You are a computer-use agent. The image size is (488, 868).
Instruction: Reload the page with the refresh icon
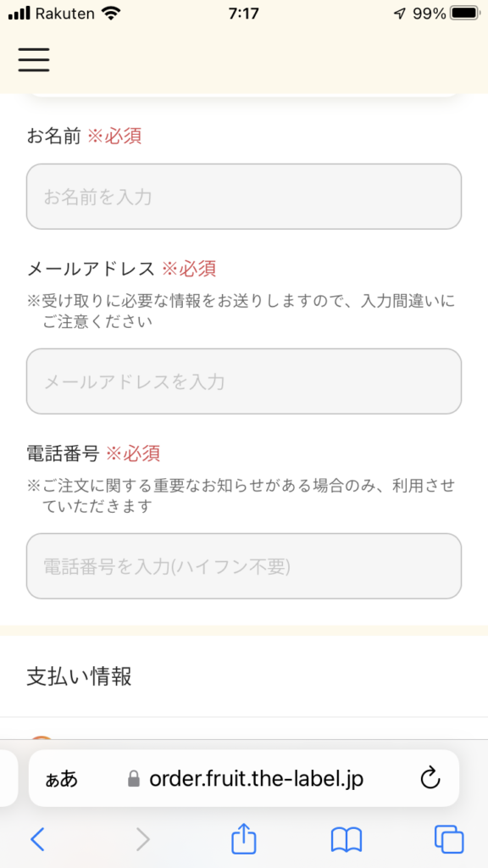pos(430,778)
